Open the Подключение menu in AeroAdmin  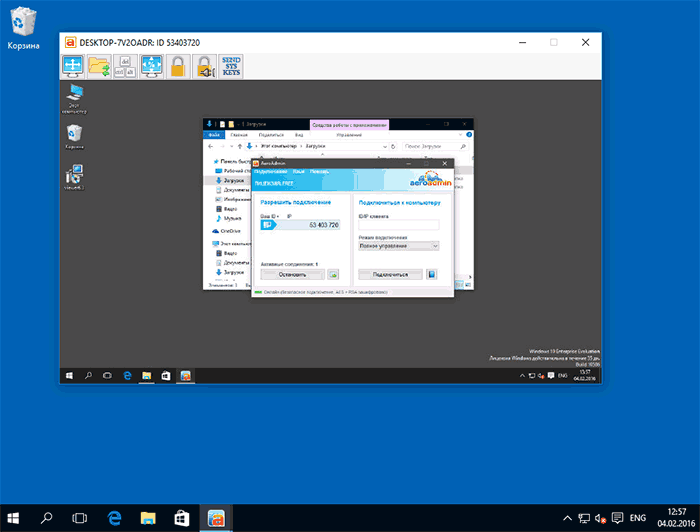tap(271, 171)
